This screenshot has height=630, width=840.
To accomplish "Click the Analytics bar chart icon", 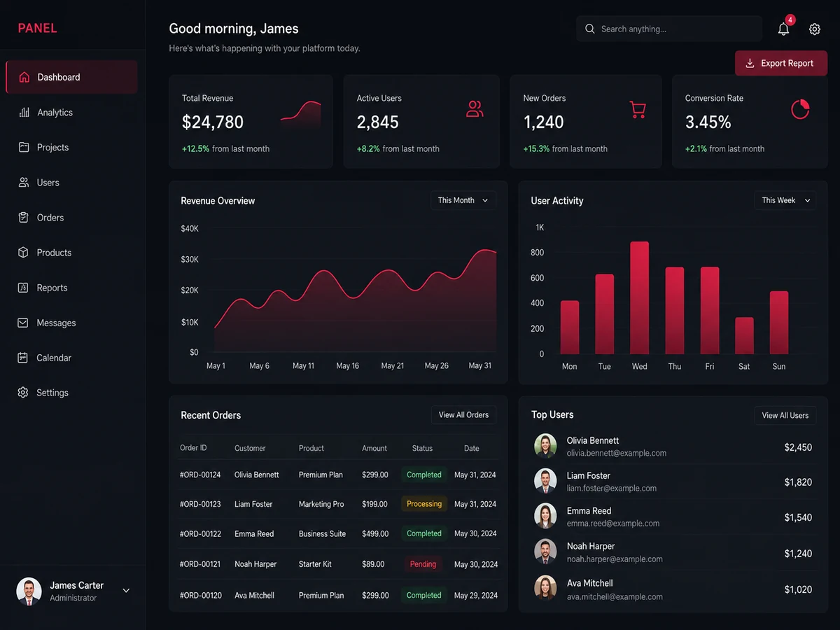I will 24,112.
